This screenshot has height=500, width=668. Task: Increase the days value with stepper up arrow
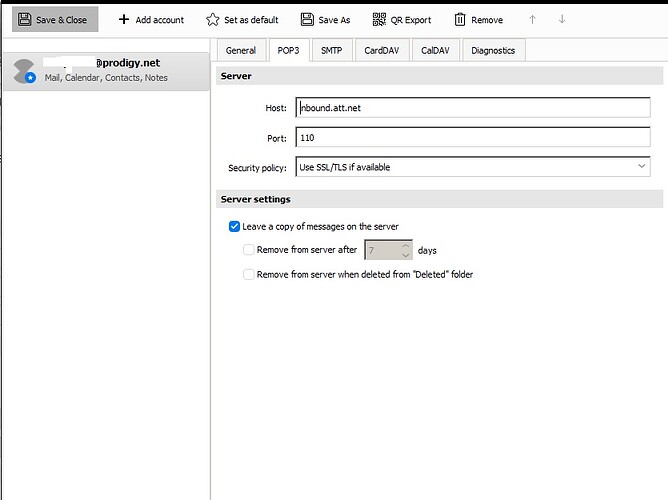(405, 245)
